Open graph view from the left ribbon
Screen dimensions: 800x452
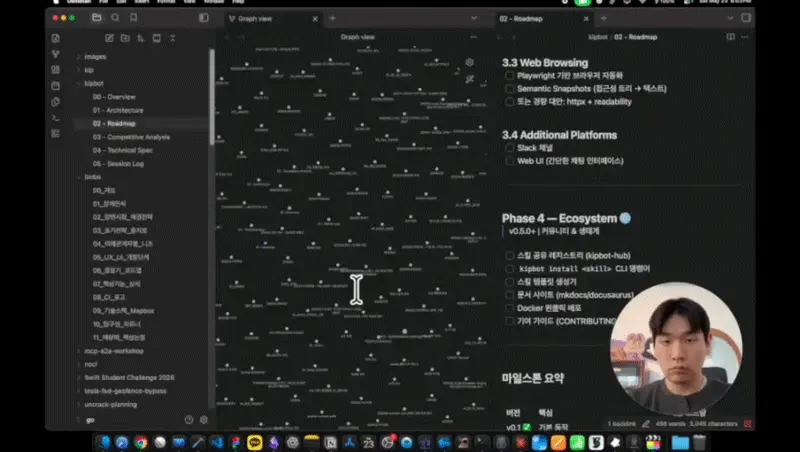(56, 54)
